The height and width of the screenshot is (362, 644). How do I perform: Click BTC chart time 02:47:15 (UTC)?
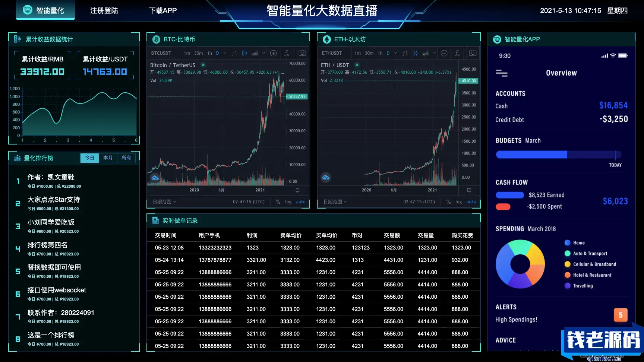click(x=249, y=202)
